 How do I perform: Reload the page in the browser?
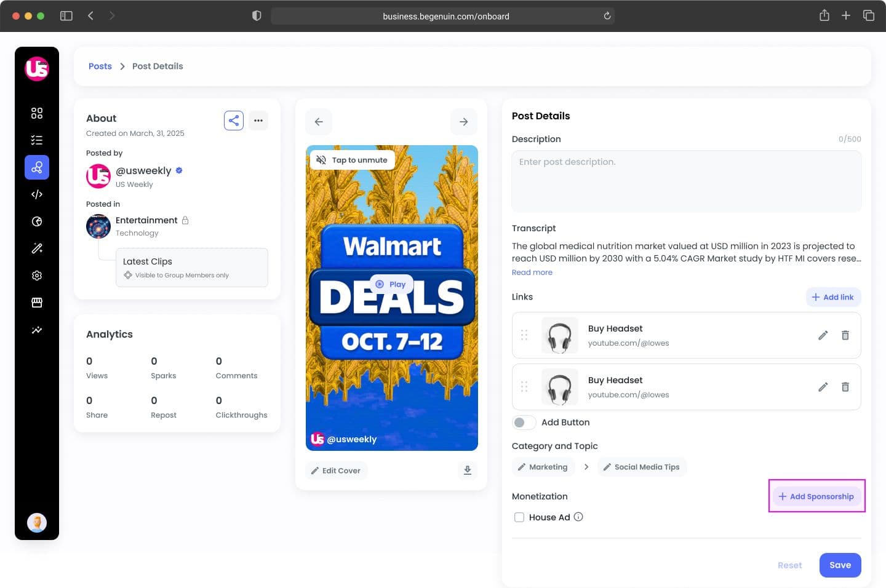607,16
